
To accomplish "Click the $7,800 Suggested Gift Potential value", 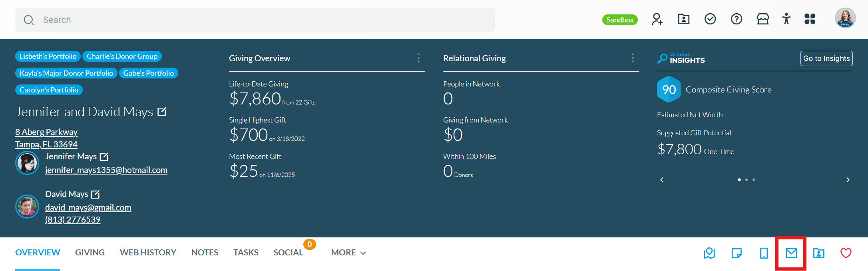I will (679, 149).
